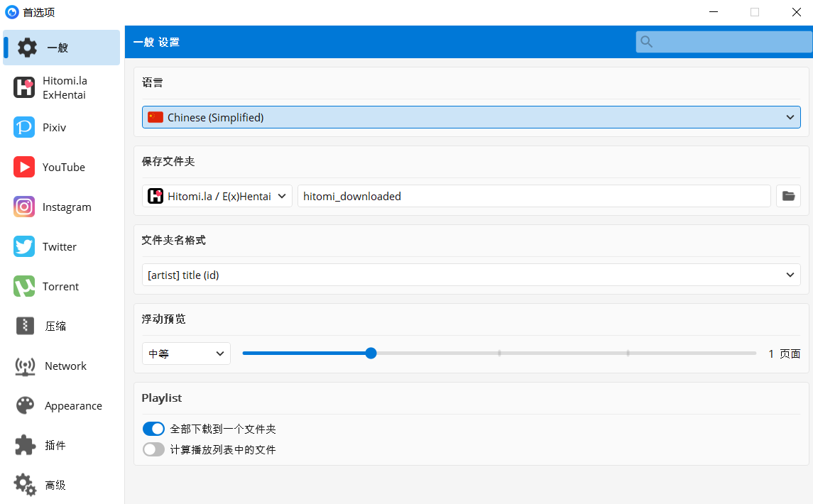Click the 语言 section heading
Image resolution: width=813 pixels, height=504 pixels.
click(153, 82)
